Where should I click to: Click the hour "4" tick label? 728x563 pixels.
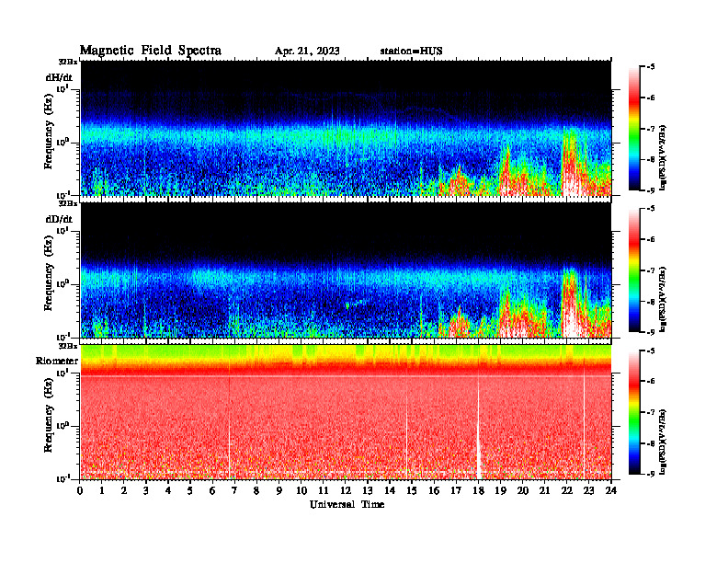(168, 490)
